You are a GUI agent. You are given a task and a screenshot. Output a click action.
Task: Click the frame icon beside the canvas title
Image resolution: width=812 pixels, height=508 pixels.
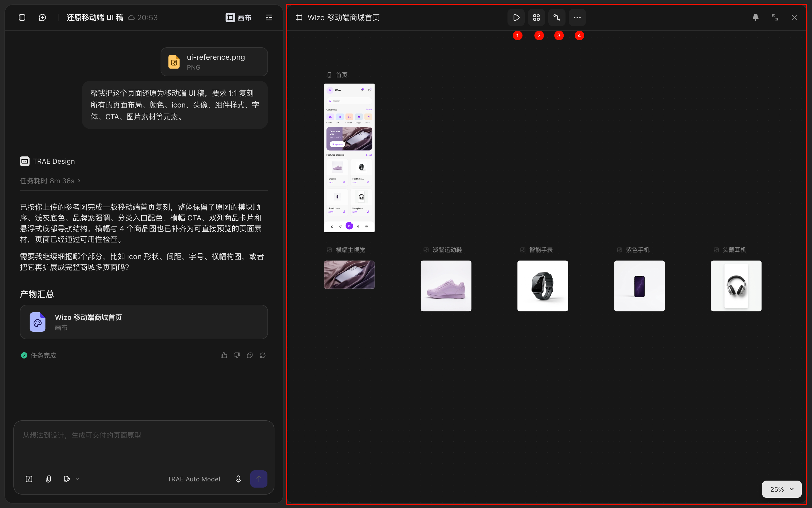(299, 17)
